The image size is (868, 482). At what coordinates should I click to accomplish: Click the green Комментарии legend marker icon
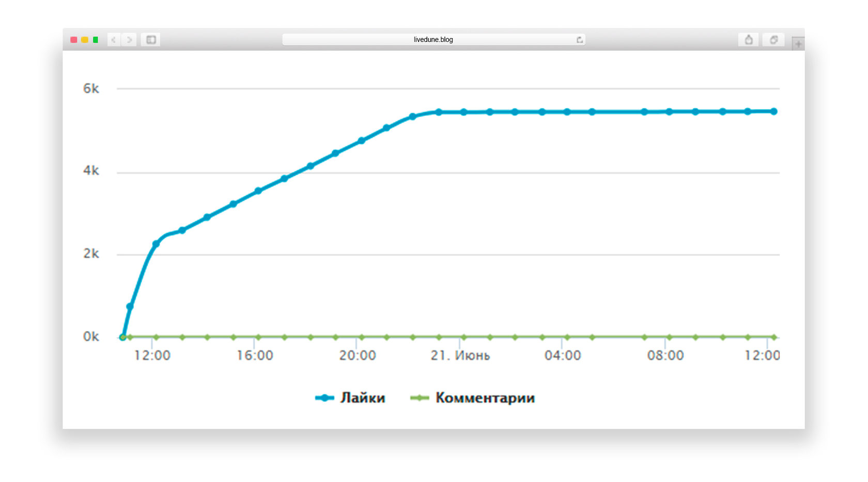point(420,398)
